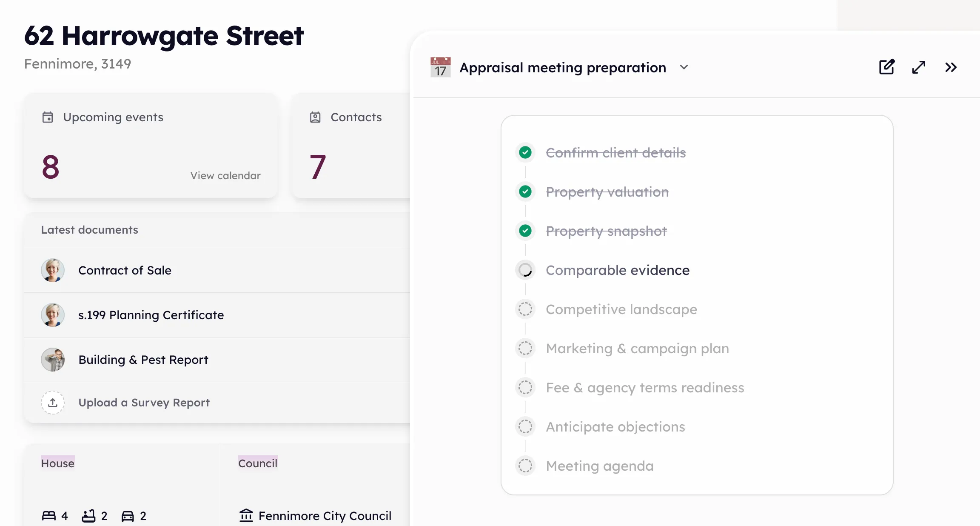This screenshot has height=526, width=980.
Task: Mark Competitive landscape step as done
Action: coord(525,309)
